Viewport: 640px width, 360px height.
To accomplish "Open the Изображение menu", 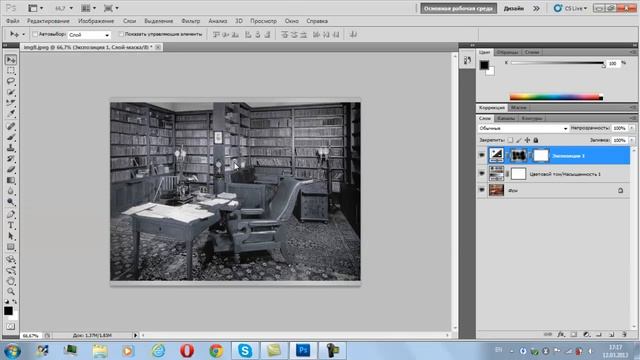I will [x=96, y=21].
